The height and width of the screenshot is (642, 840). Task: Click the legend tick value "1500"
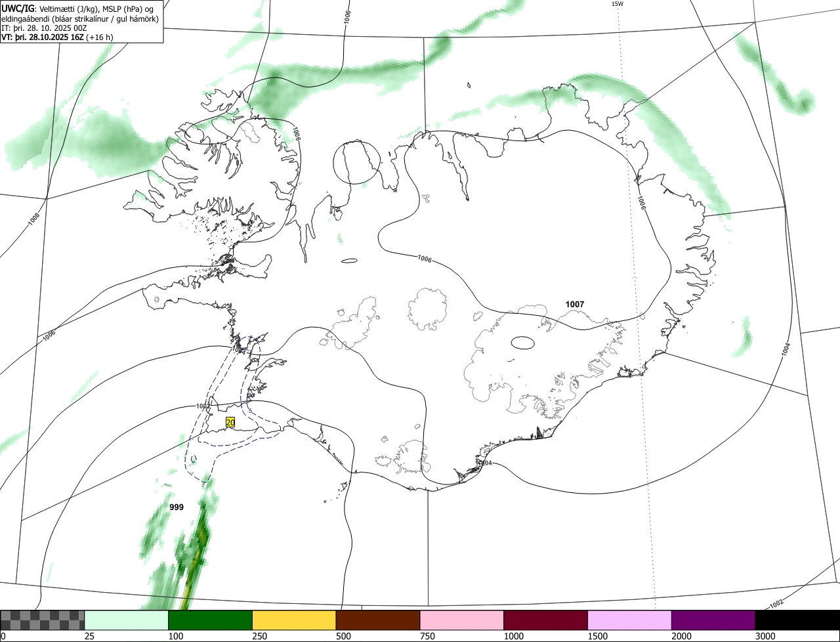tap(598, 636)
